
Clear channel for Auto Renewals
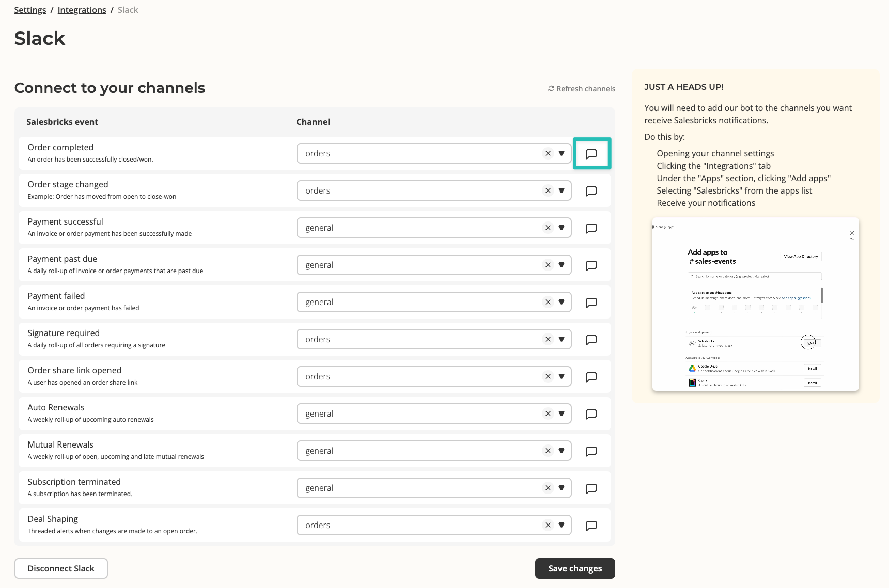coord(548,414)
